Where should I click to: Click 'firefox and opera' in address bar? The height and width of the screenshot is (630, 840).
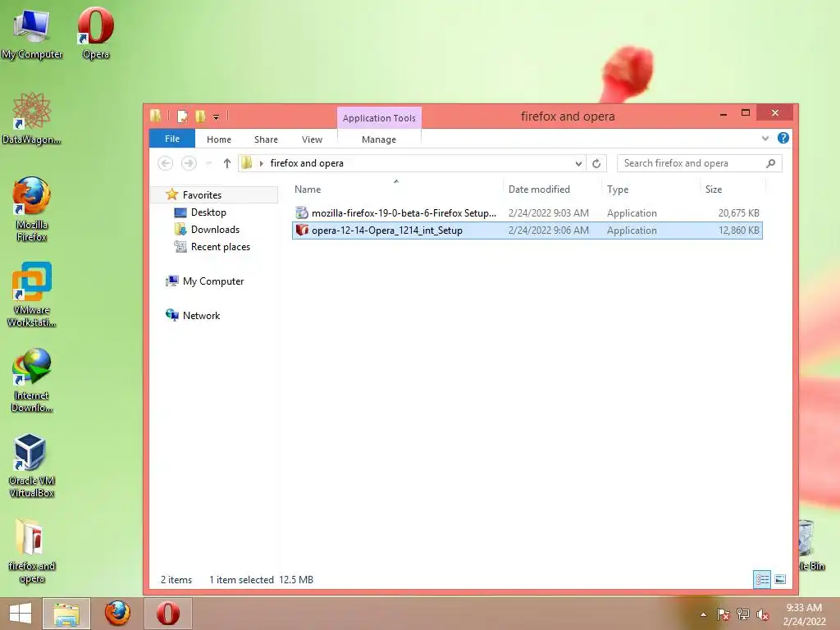click(x=307, y=163)
